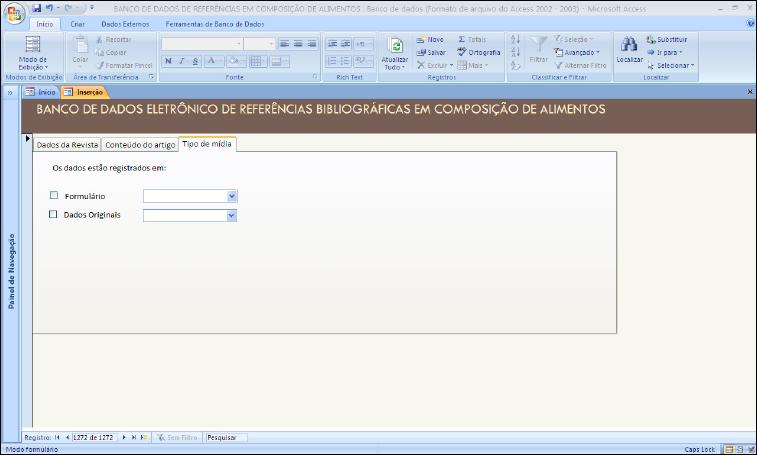Check the Dados Originais checkbox
757x455 pixels.
53,214
